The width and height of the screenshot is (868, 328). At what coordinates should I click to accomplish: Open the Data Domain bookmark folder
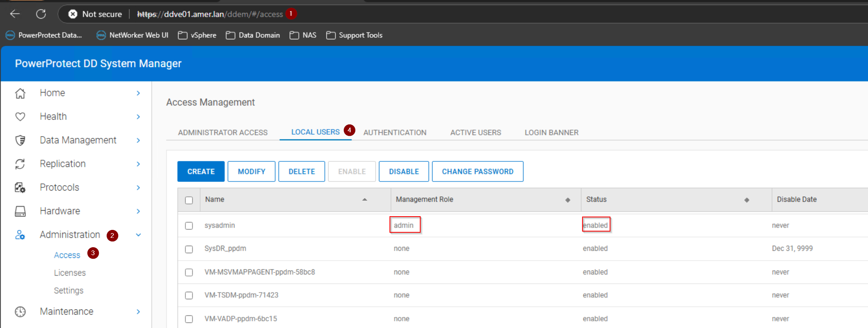pyautogui.click(x=253, y=35)
